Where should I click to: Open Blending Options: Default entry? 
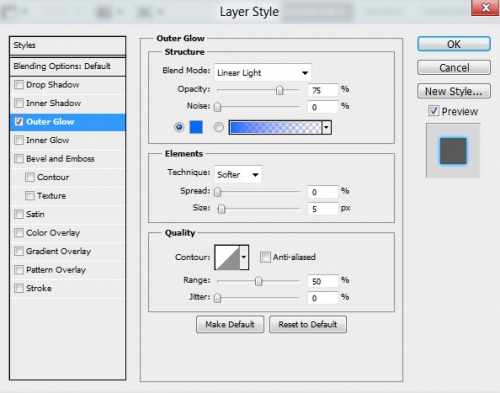tap(68, 66)
